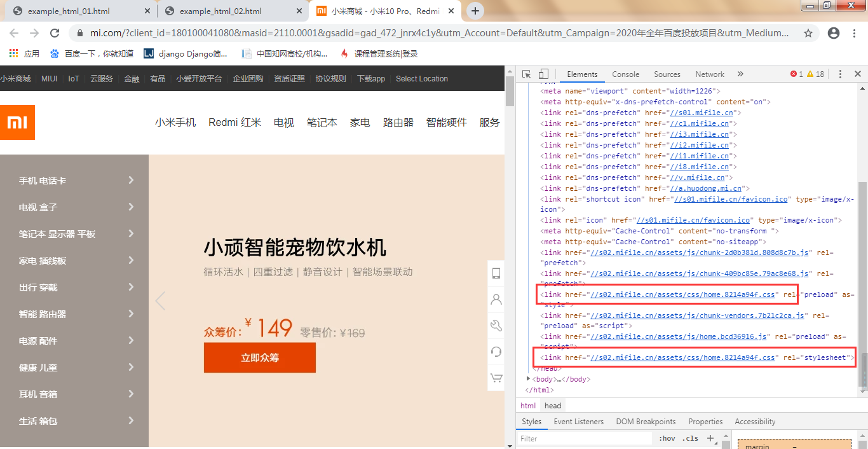Select the DevTools inspect element icon

527,74
